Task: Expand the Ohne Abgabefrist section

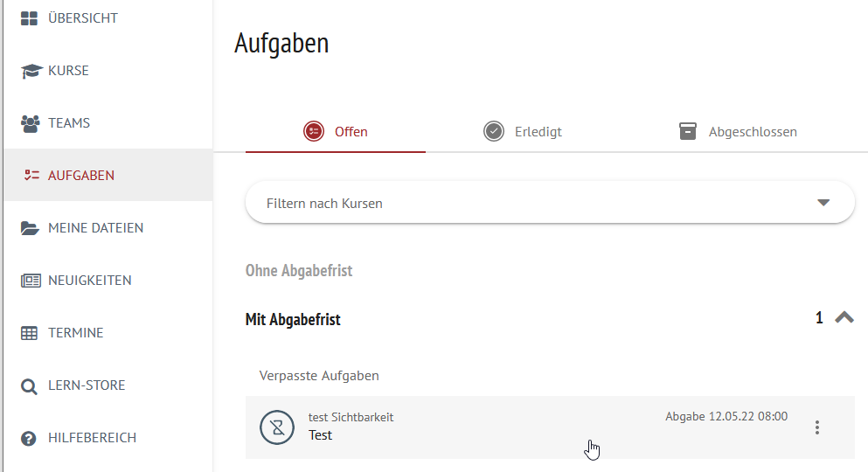Action: click(x=299, y=271)
